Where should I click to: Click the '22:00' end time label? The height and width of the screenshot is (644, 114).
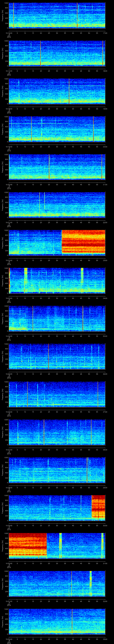[x=105, y=223]
